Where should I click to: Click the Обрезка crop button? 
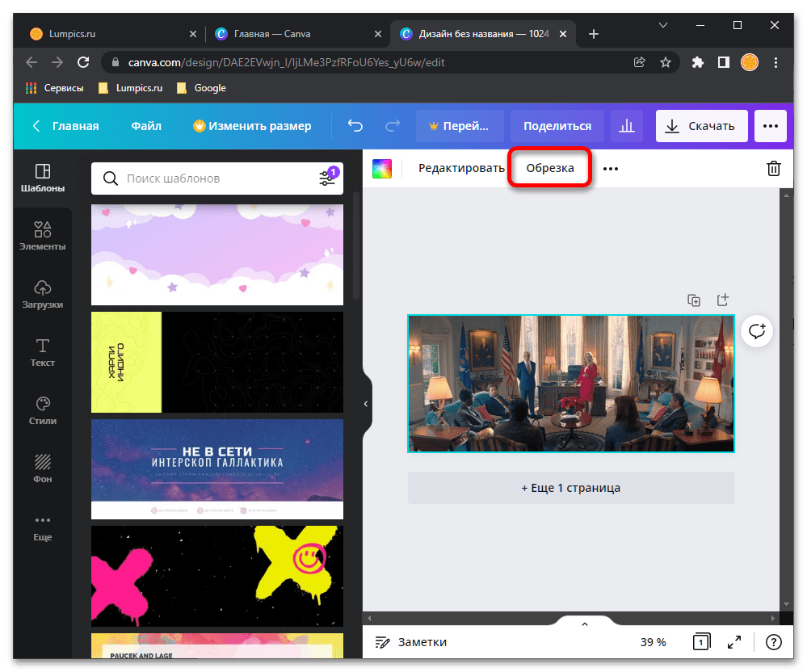[549, 168]
